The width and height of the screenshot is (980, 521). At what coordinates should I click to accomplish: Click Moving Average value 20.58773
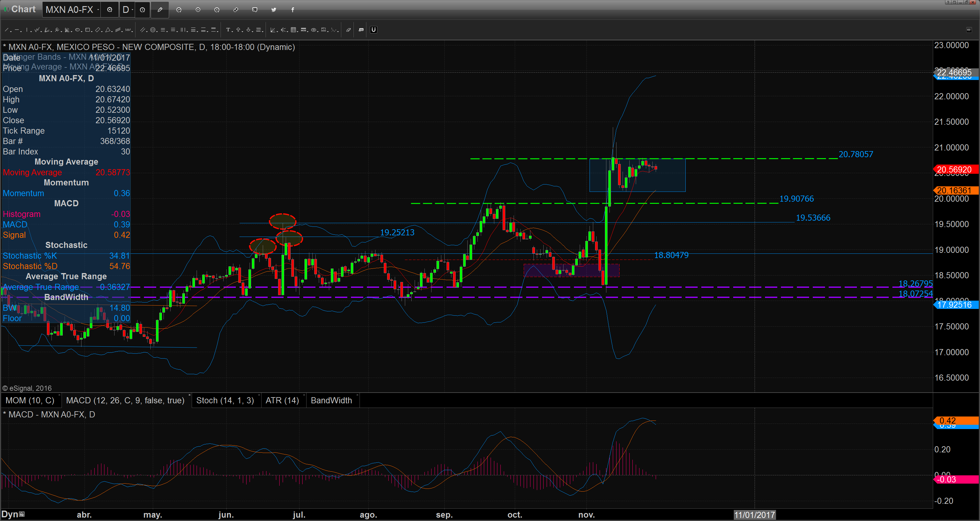click(113, 173)
